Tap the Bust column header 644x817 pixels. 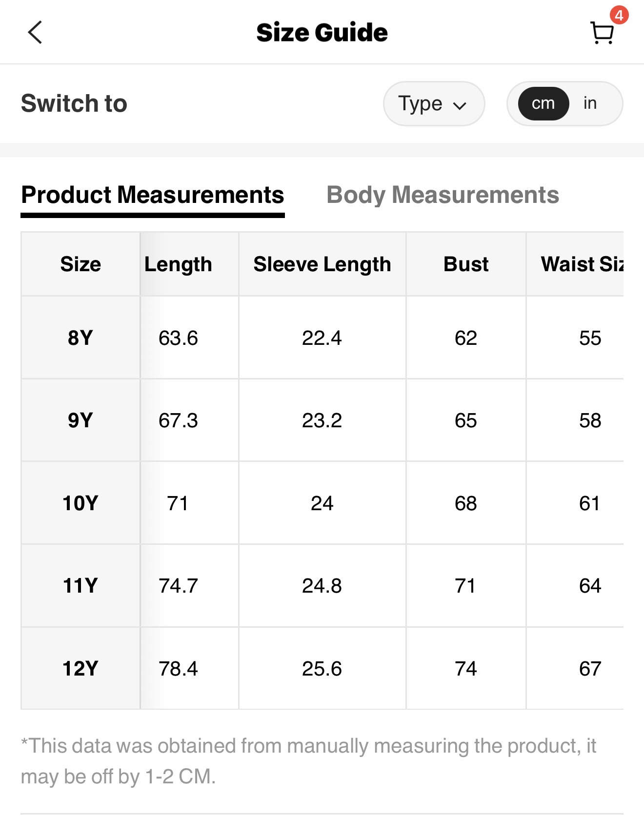point(466,264)
